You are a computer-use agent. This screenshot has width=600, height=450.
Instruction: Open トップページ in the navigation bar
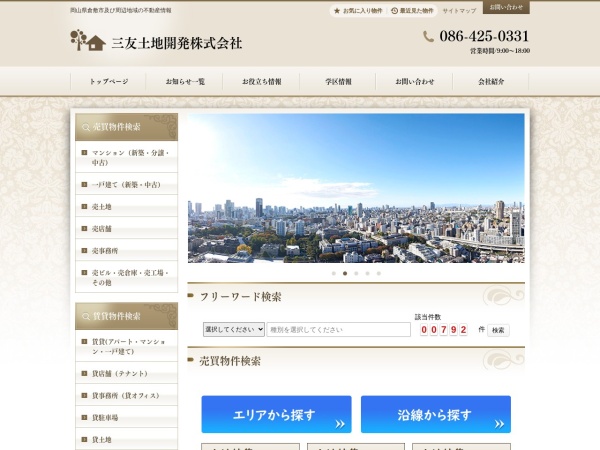tap(109, 82)
